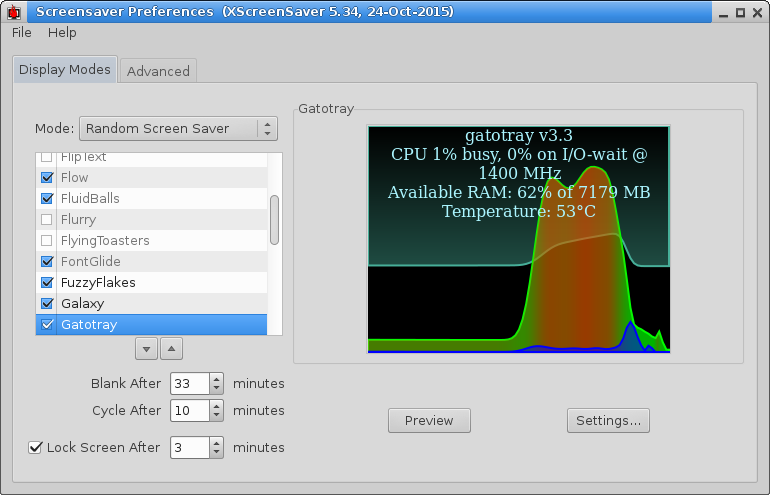Select the FluidBalls list entry
The height and width of the screenshot is (495, 770).
pos(151,198)
